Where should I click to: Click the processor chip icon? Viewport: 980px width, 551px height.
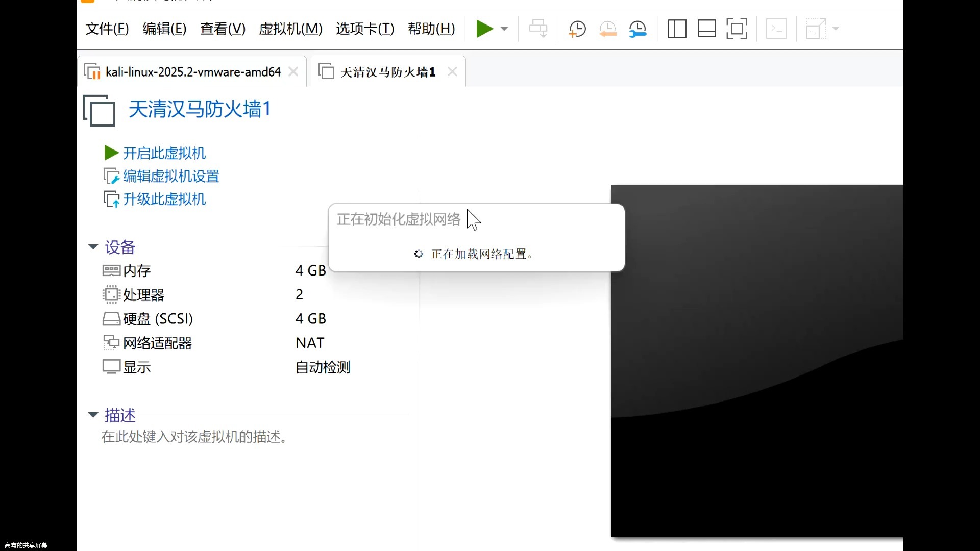(x=111, y=294)
